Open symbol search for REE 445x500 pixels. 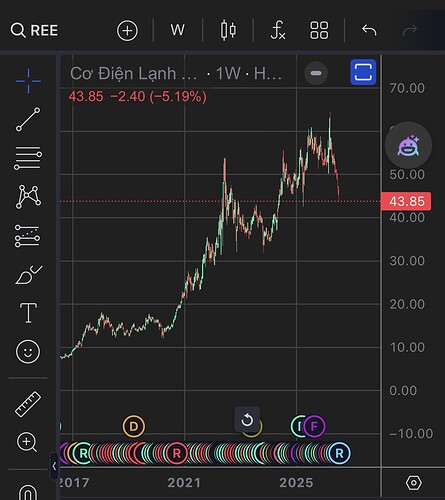click(34, 30)
